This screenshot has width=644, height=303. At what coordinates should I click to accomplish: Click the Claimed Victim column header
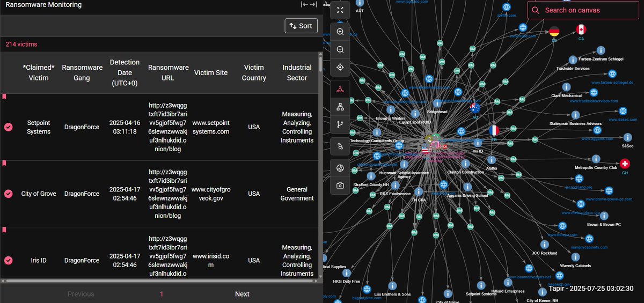coord(39,73)
